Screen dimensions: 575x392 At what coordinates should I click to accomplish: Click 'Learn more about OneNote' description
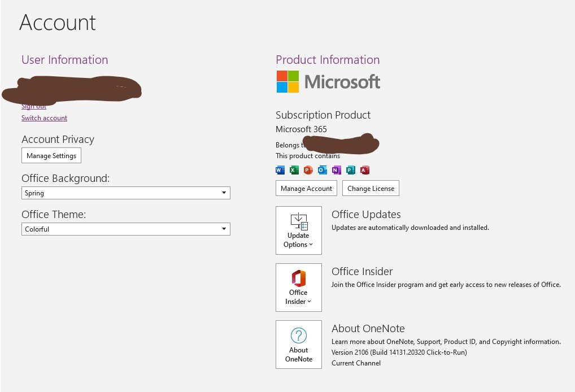point(446,342)
